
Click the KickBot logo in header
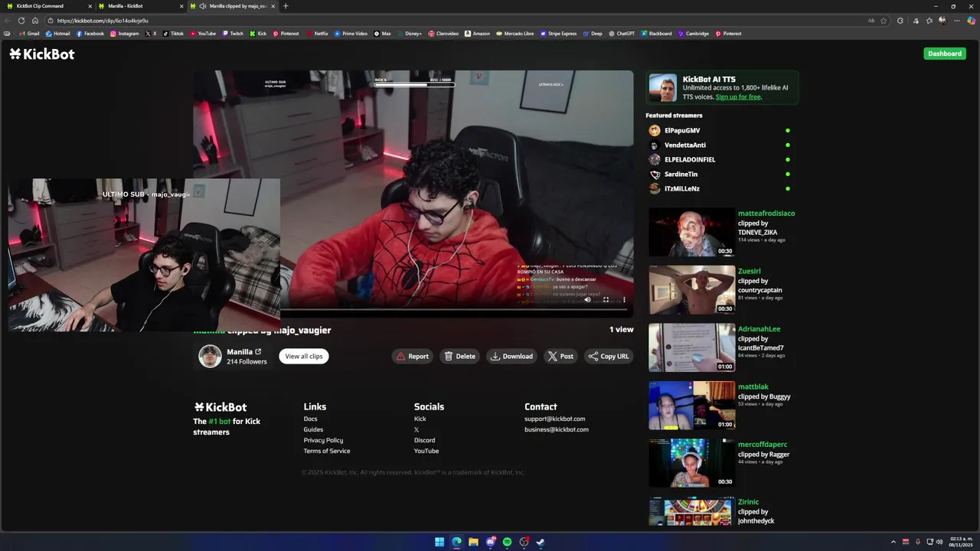(x=42, y=54)
